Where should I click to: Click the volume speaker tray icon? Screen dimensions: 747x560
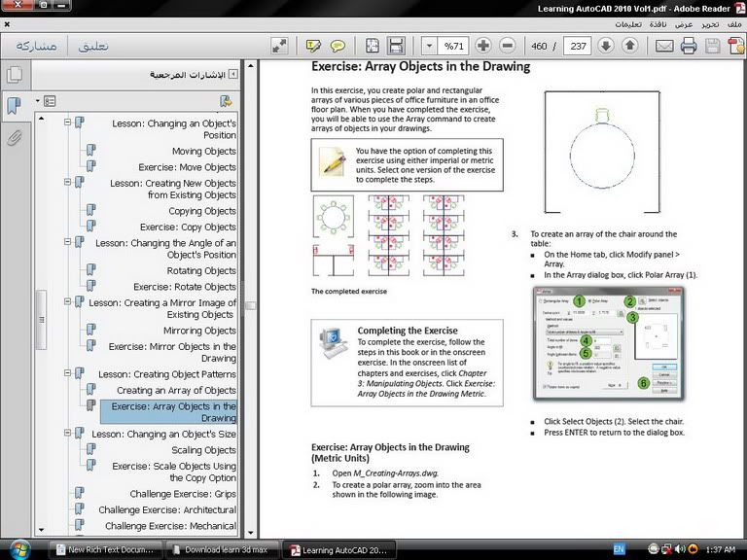(680, 549)
